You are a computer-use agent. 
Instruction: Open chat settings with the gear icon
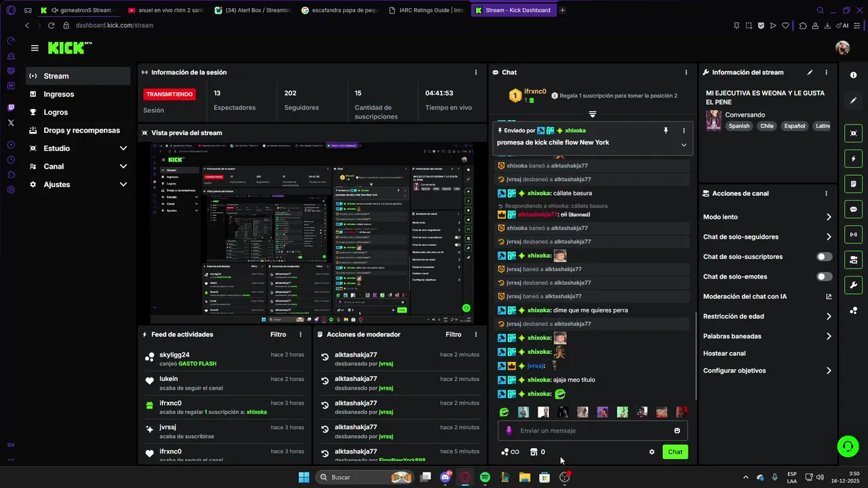tap(652, 452)
